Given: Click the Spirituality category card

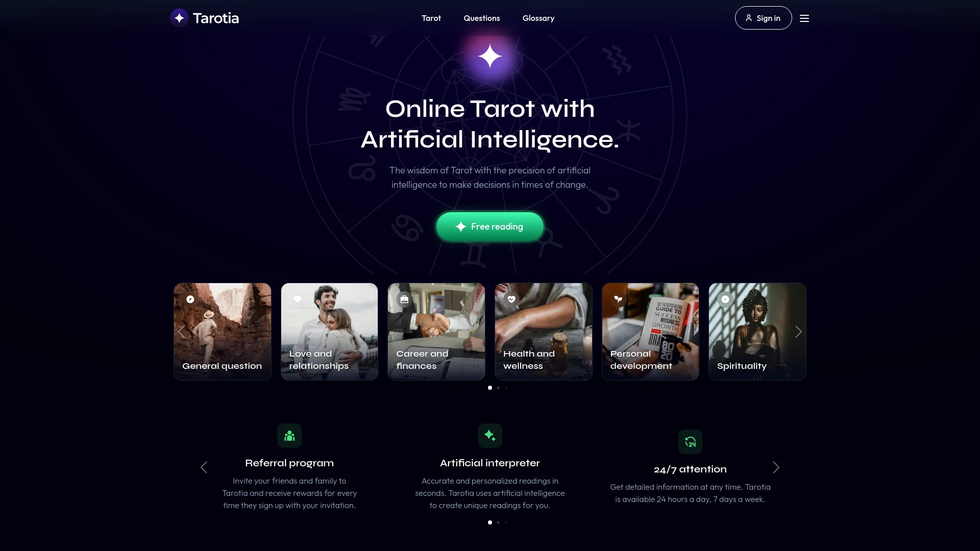Looking at the screenshot, I should [x=757, y=331].
